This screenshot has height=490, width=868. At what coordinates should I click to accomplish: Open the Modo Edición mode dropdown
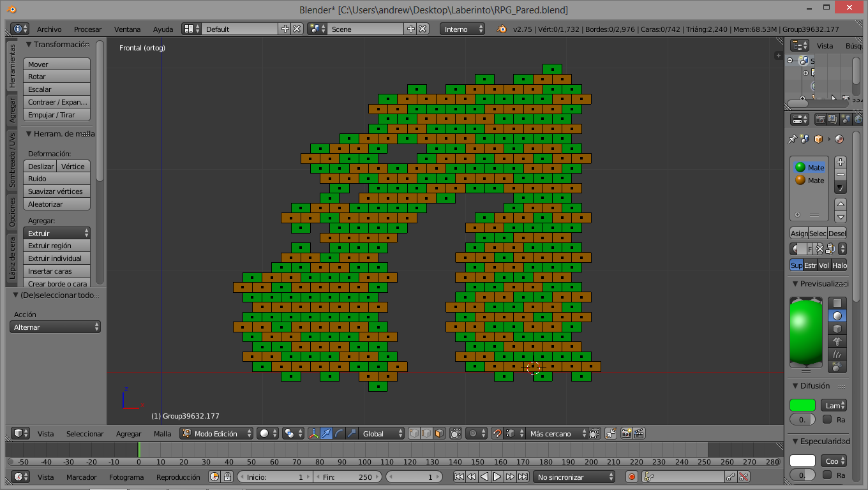click(x=216, y=433)
